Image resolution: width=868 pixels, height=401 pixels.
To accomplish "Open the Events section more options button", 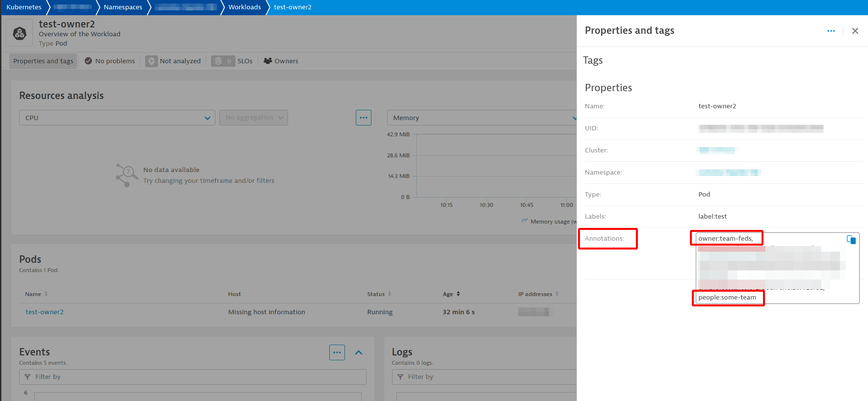I will (337, 352).
